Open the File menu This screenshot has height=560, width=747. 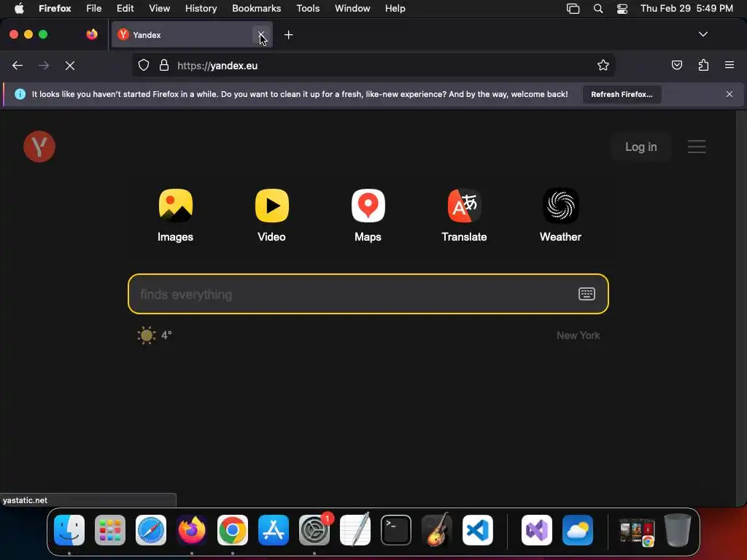coord(93,8)
